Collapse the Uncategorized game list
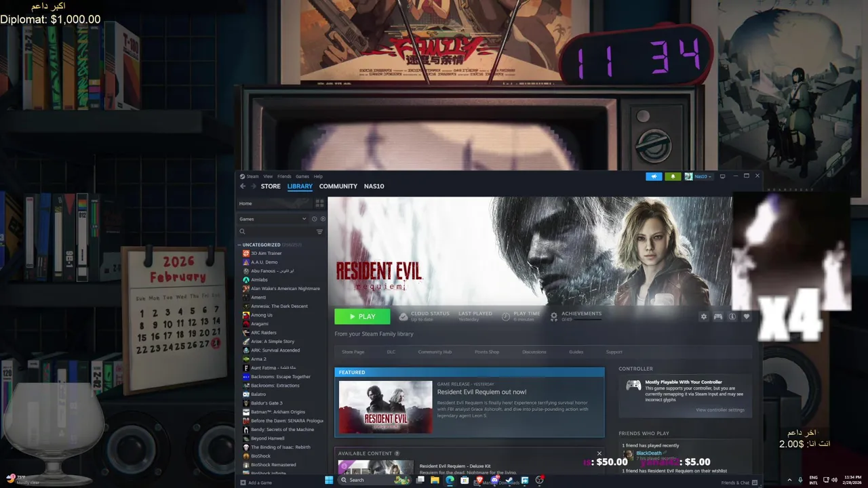 239,245
